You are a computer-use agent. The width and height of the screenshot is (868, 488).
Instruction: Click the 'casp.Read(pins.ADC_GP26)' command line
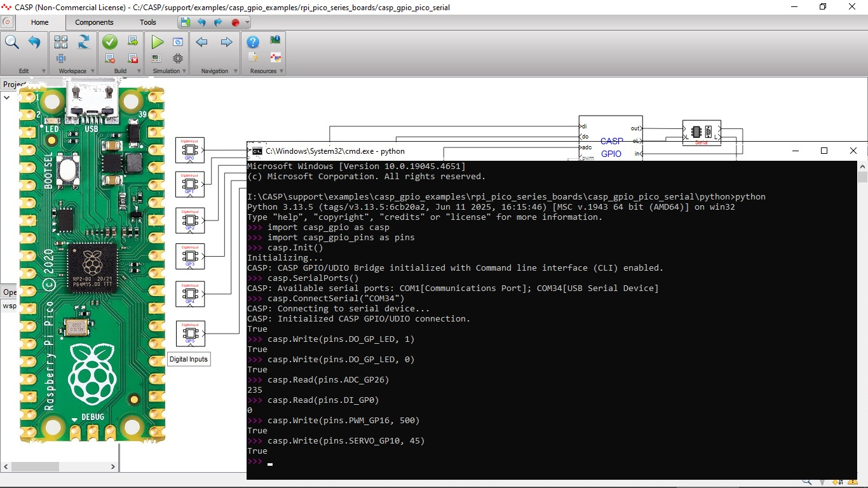(328, 380)
